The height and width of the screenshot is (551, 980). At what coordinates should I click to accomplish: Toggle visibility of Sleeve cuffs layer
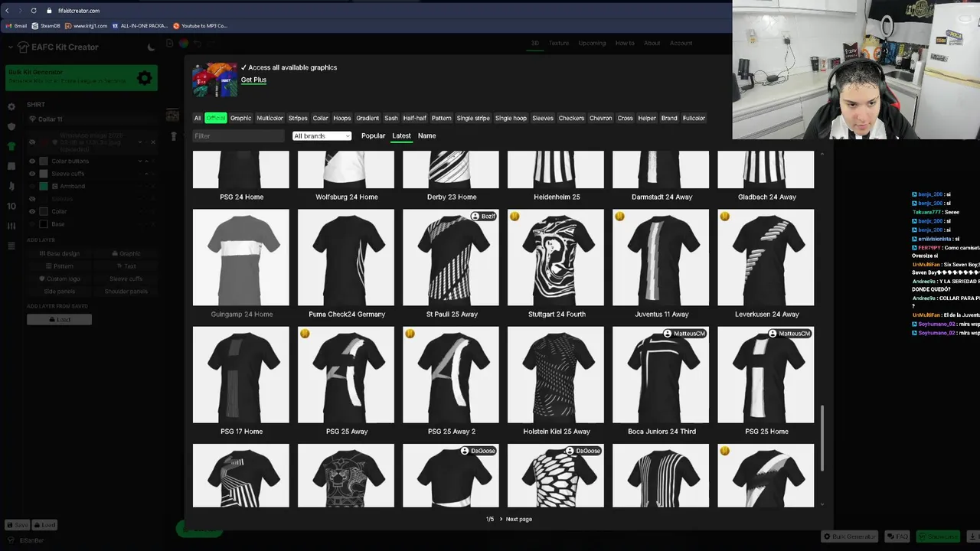[x=32, y=174]
